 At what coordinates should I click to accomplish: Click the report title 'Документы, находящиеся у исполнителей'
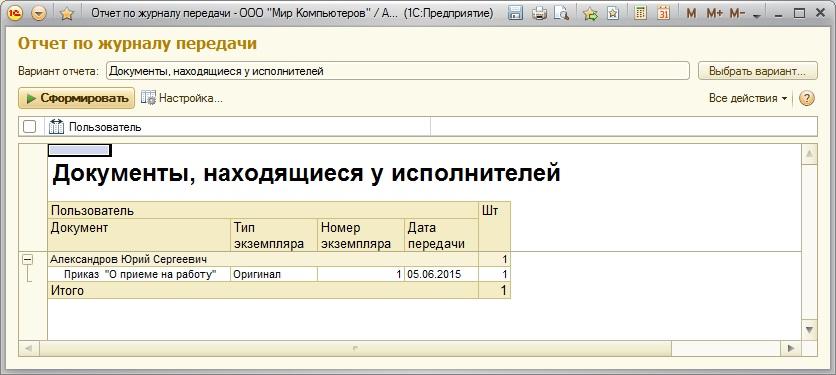[x=306, y=173]
